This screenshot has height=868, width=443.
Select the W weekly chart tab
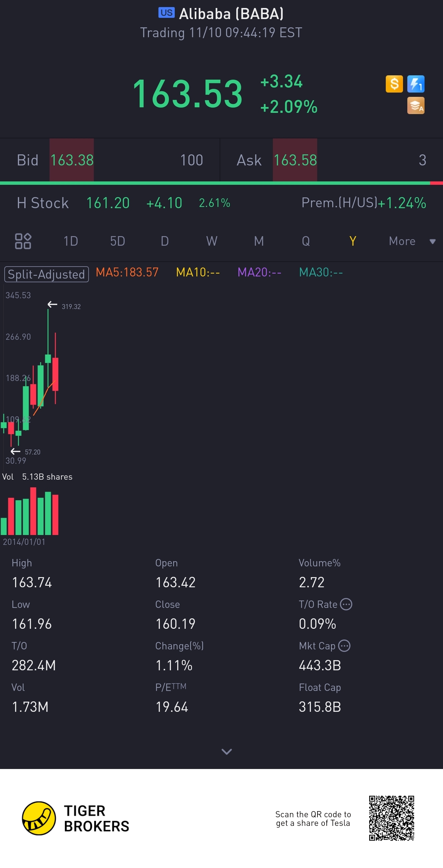(212, 241)
